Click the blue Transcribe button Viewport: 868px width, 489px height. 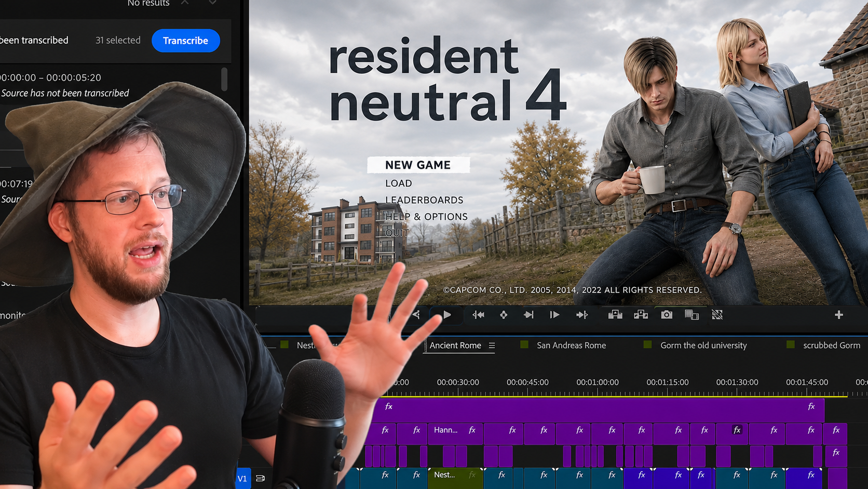(185, 41)
